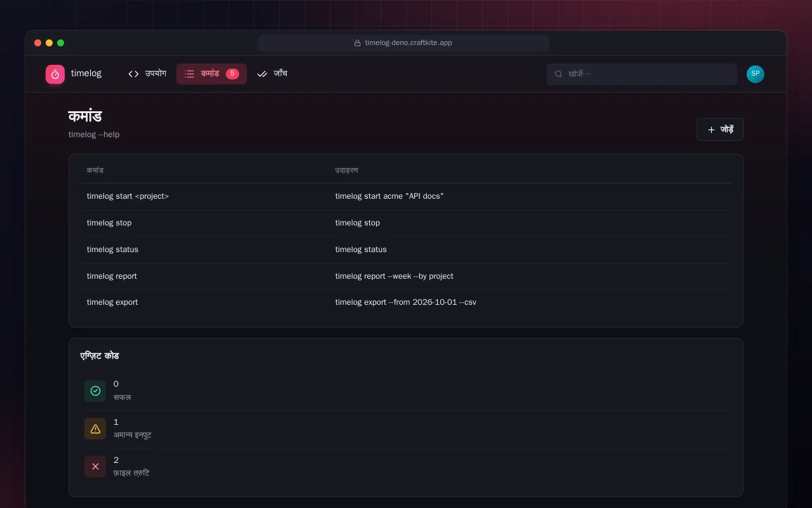Click the एग्ज़िट कोड section heading

(x=100, y=356)
